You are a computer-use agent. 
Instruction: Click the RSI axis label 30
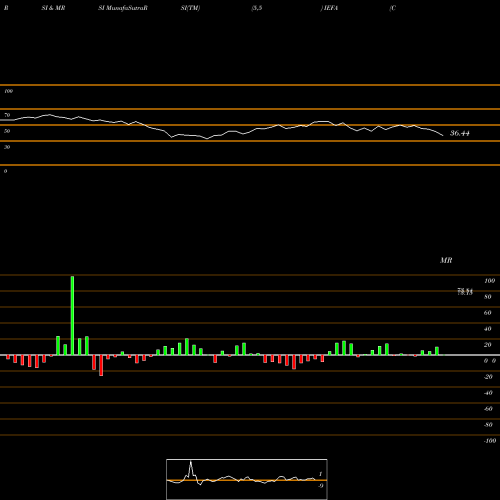[7, 147]
